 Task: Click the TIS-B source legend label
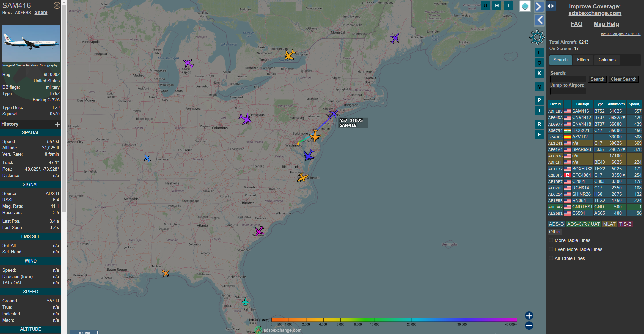point(625,224)
